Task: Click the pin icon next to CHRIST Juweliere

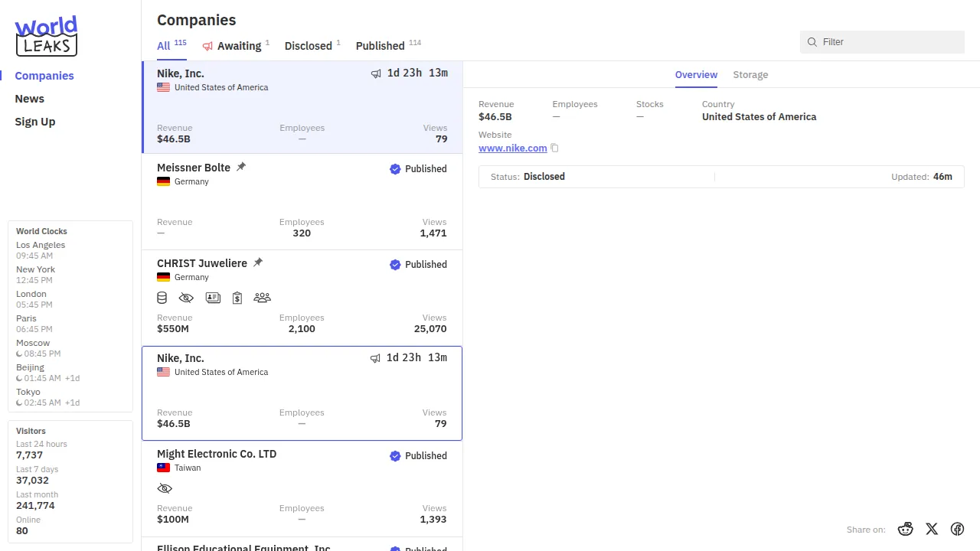Action: pos(258,262)
